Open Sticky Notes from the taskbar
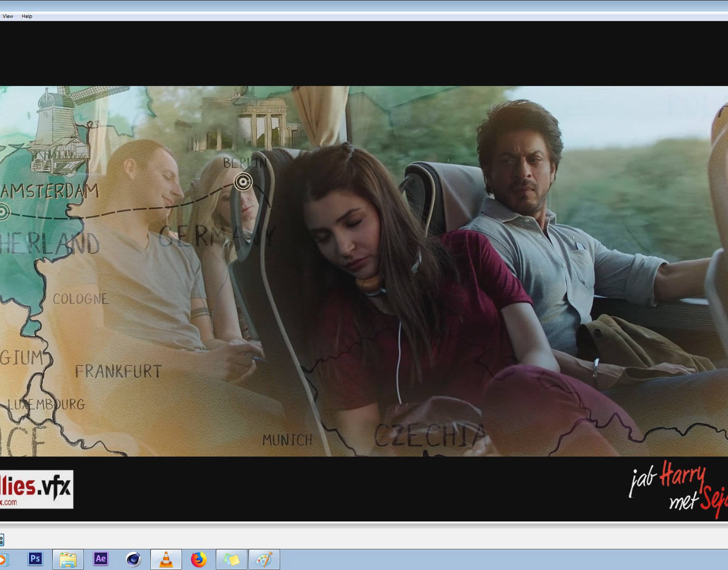 pyautogui.click(x=232, y=559)
